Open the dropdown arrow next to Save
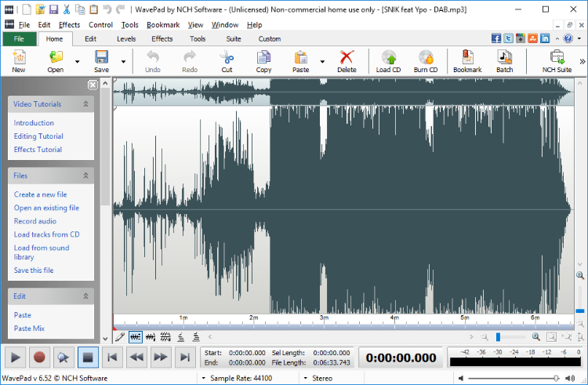The height and width of the screenshot is (385, 588). (123, 61)
